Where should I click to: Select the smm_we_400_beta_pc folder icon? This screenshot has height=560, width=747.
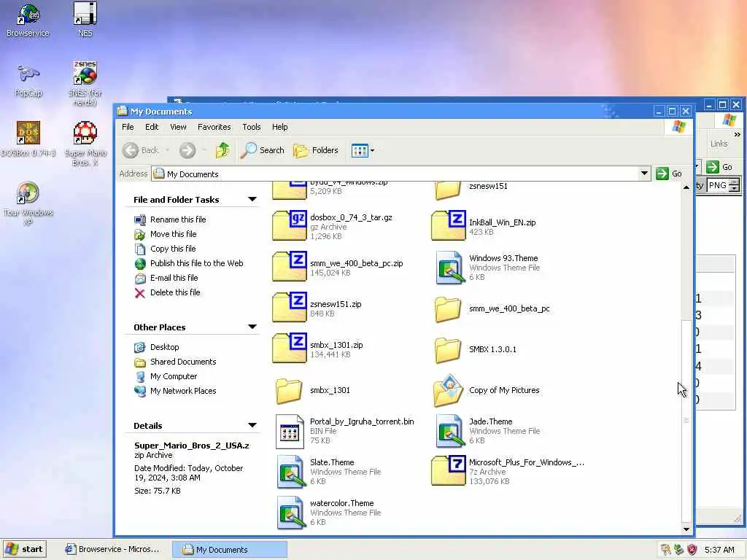448,309
